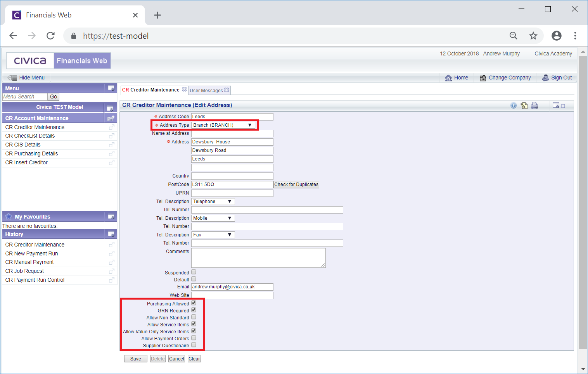588x374 pixels.
Task: Open a new browser tab
Action: 157,15
